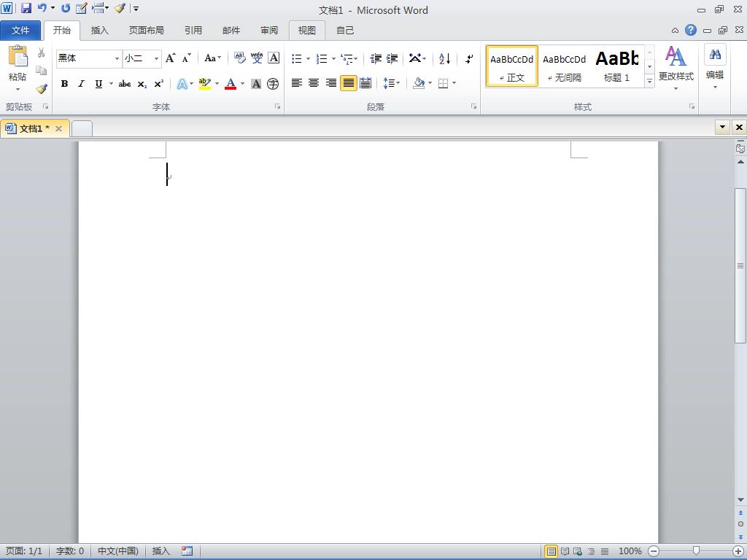This screenshot has height=560, width=747.
Task: Toggle subscript formatting
Action: pos(142,84)
